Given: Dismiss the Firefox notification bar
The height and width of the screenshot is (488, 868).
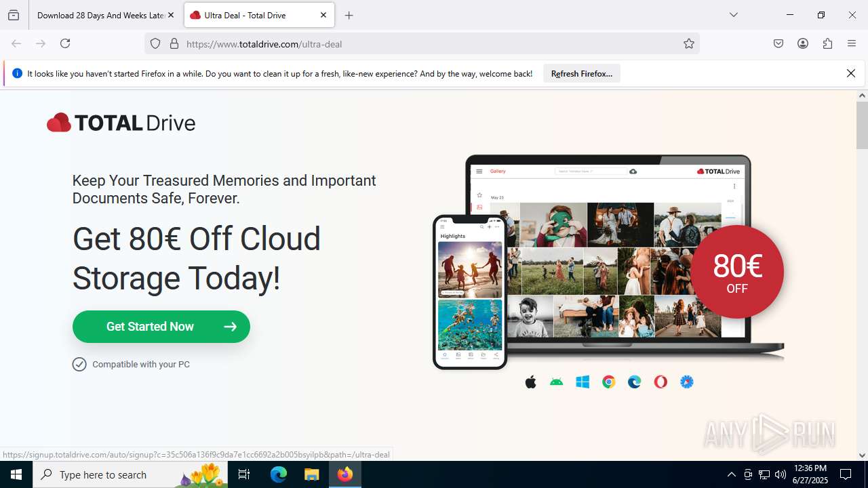Looking at the screenshot, I should click(851, 73).
